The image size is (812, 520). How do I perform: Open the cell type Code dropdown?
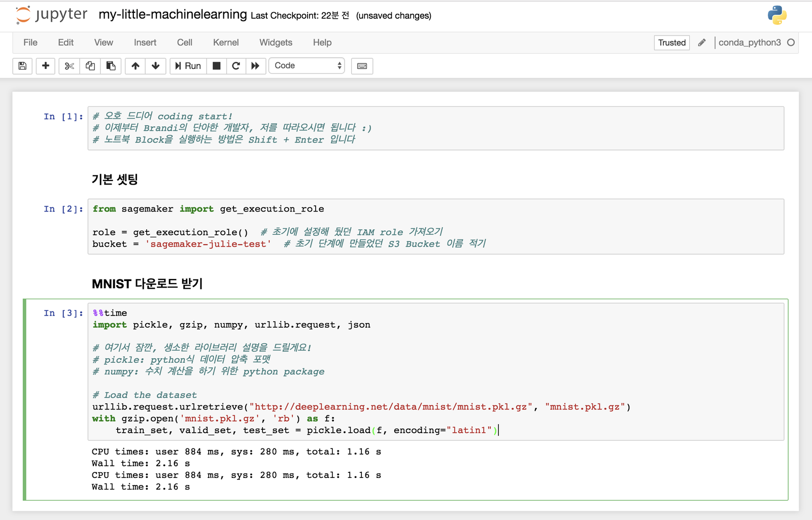[x=307, y=66]
